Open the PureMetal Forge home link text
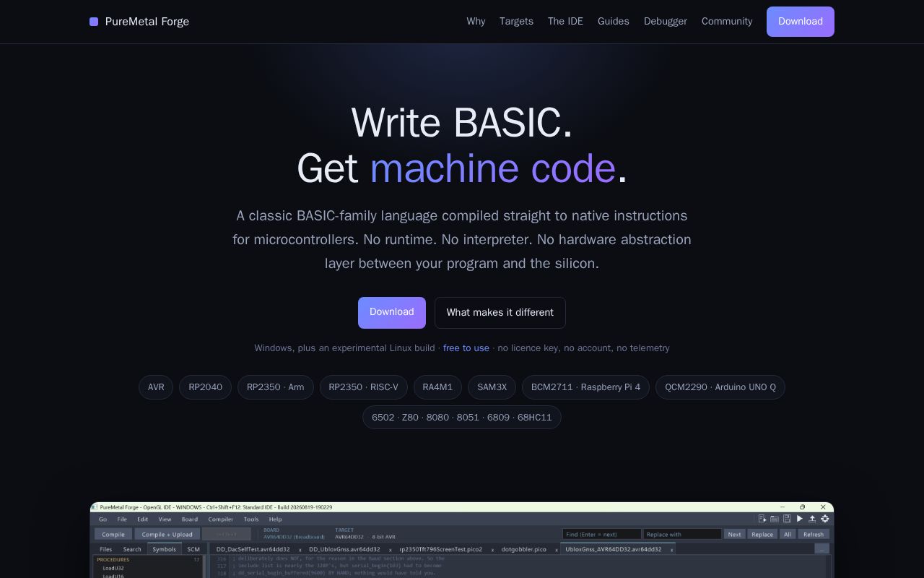Screen dimensions: 924x578 pyautogui.click(x=147, y=22)
